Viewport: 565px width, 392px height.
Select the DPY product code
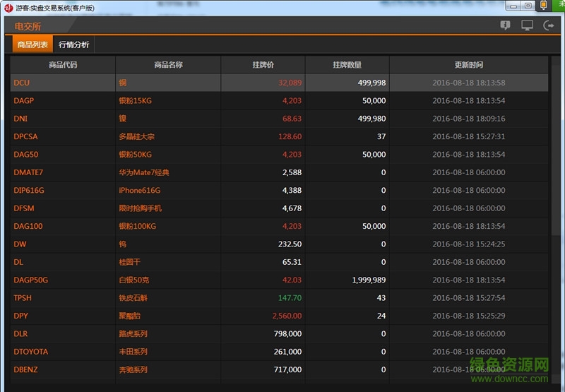20,316
